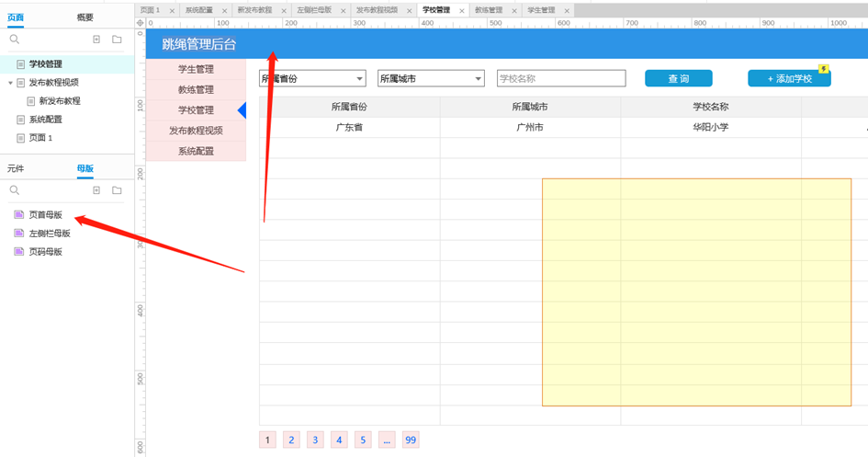Click the search icon in the masters panel
This screenshot has height=457, width=868.
[15, 190]
